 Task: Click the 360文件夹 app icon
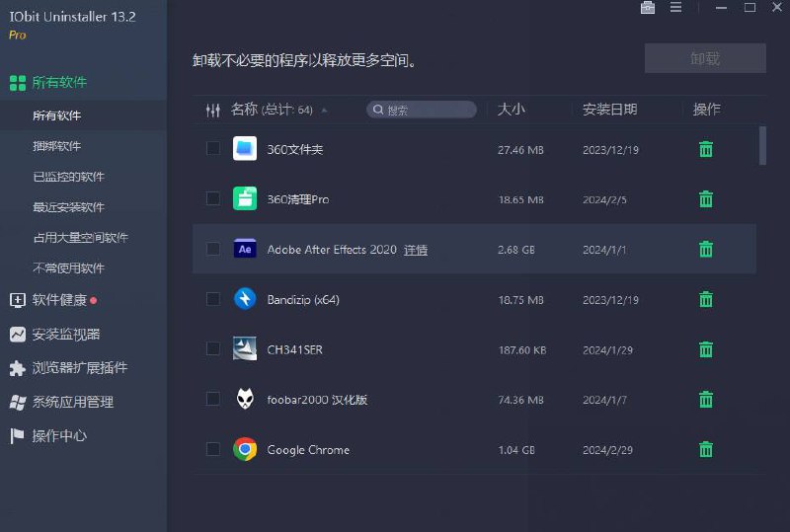[245, 149]
